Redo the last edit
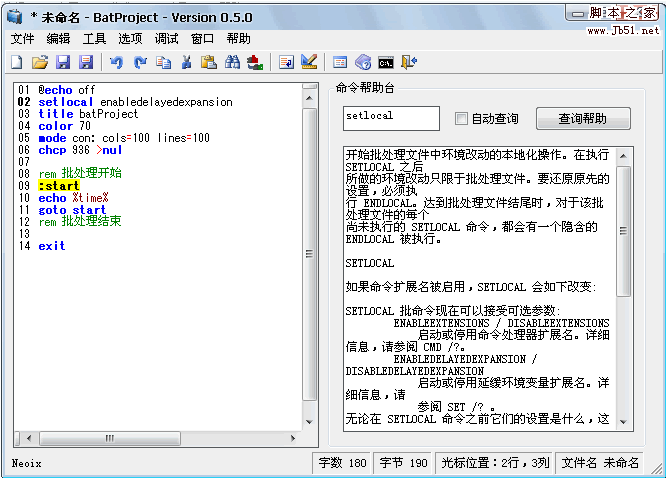This screenshot has width=666, height=478. (x=140, y=62)
